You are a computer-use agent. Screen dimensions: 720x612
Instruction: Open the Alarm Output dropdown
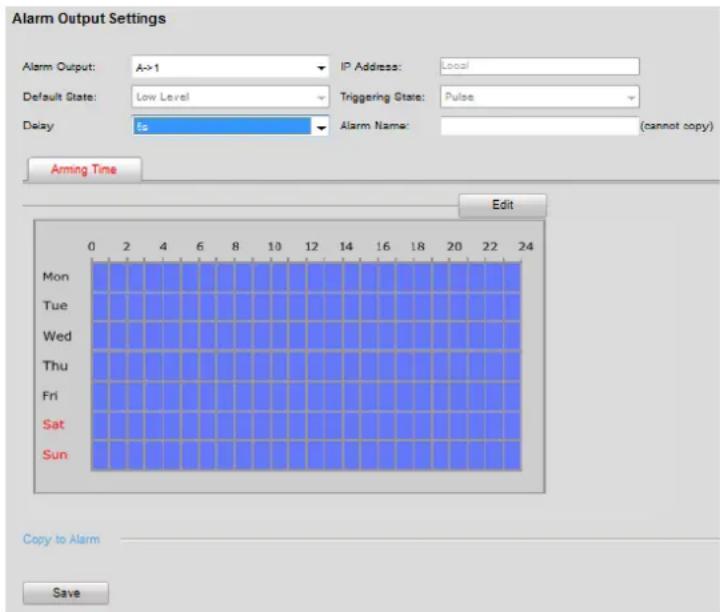(230, 67)
